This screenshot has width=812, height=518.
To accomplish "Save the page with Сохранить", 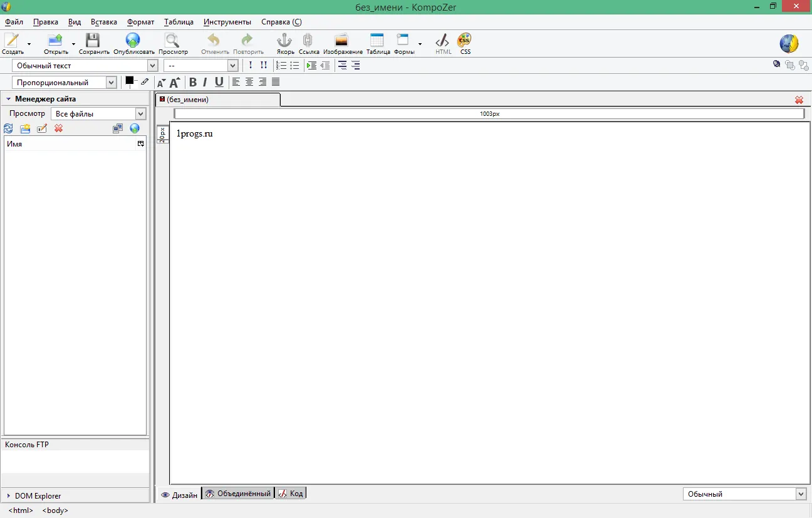I will (x=93, y=40).
